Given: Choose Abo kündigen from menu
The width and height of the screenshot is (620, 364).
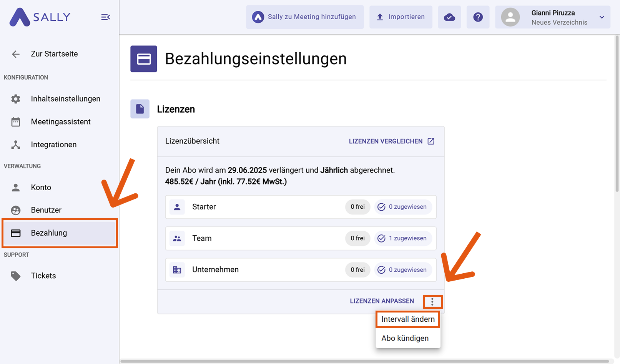Looking at the screenshot, I should pyautogui.click(x=408, y=338).
